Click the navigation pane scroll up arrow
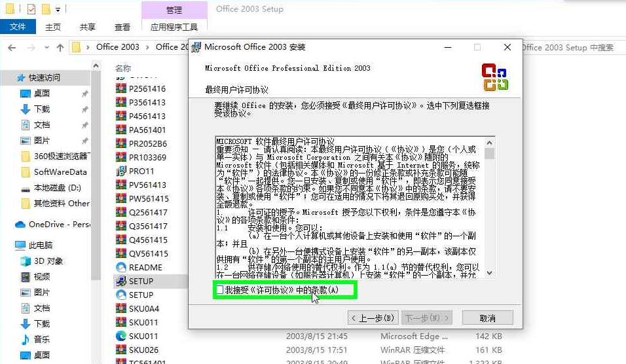 coord(96,65)
